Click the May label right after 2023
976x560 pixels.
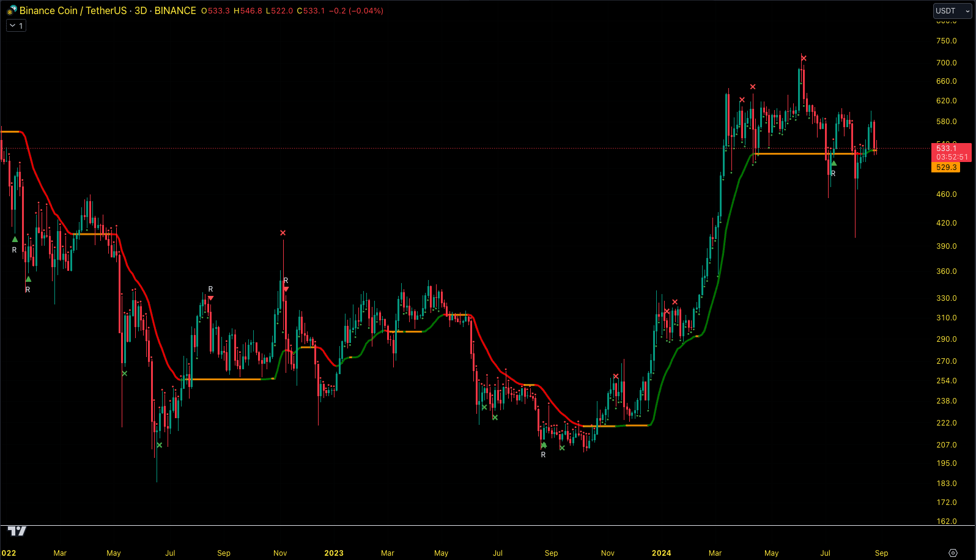click(441, 553)
